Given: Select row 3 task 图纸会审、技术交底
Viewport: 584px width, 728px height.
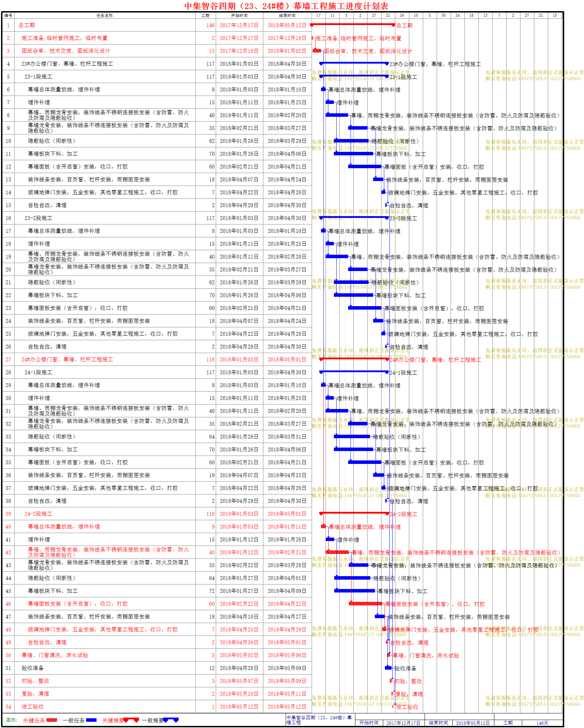Looking at the screenshot, I should 66,51.
